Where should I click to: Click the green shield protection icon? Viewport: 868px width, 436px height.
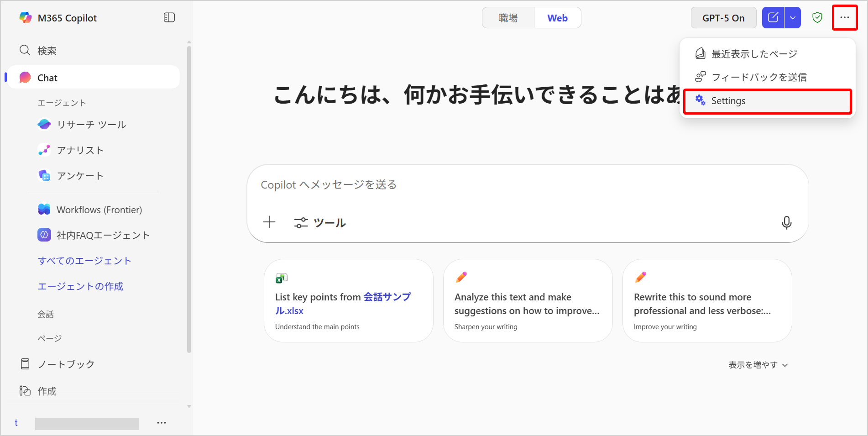(817, 18)
